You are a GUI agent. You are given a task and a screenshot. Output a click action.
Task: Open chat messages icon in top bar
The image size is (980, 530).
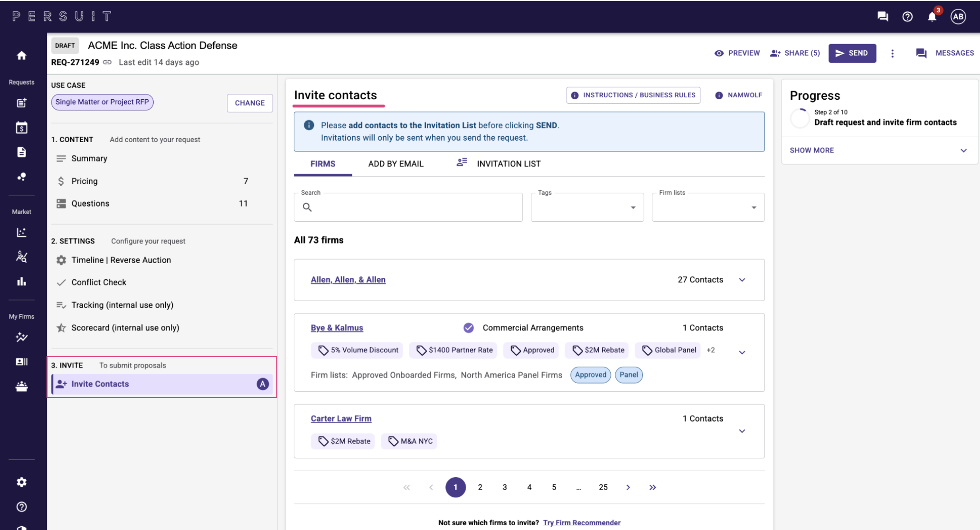pos(883,17)
